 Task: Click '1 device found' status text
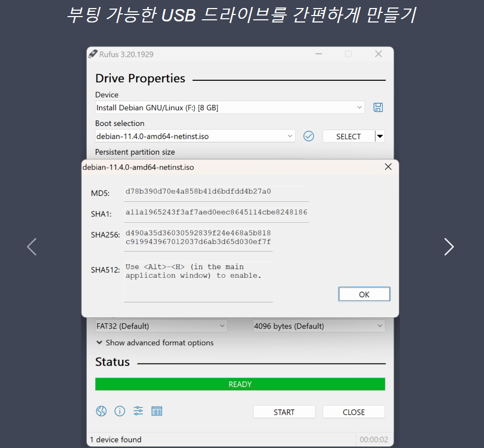point(116,439)
